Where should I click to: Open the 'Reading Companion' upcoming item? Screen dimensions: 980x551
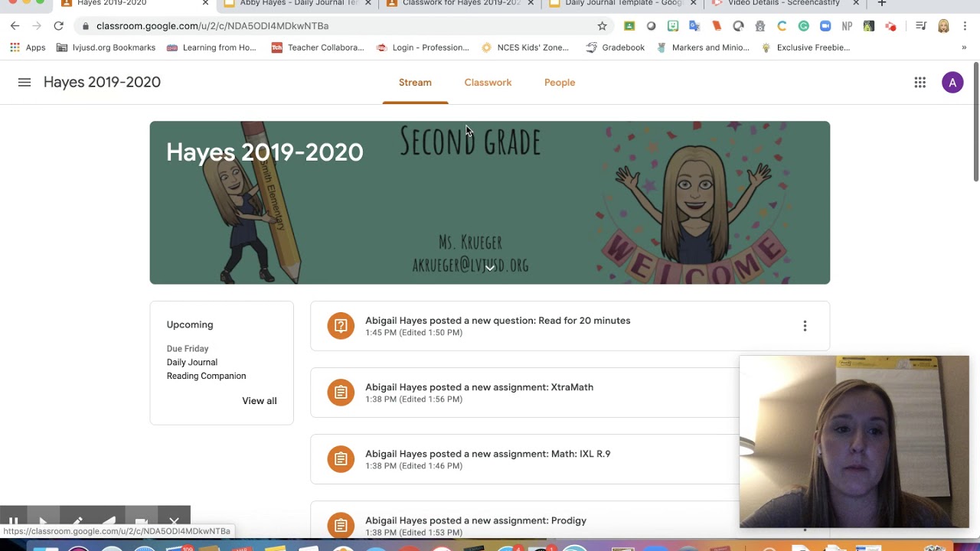coord(207,376)
